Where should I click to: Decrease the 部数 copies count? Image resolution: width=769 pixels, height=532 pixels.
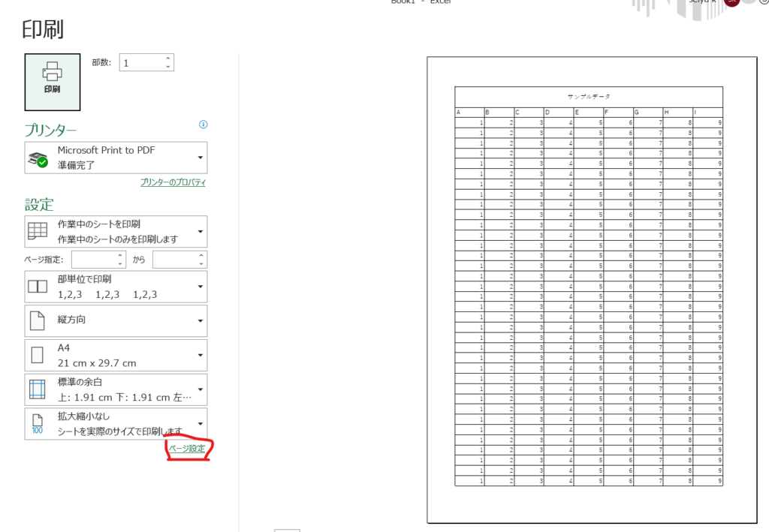coord(167,68)
